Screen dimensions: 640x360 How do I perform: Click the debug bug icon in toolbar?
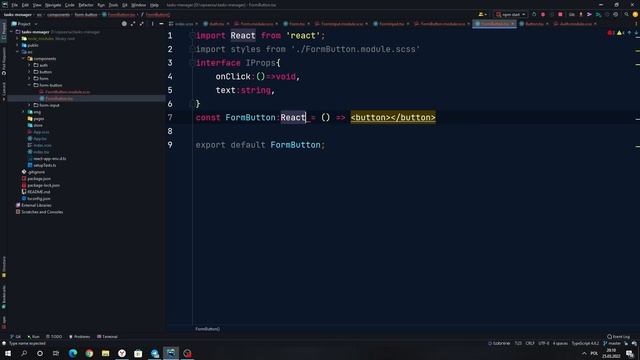click(x=543, y=14)
